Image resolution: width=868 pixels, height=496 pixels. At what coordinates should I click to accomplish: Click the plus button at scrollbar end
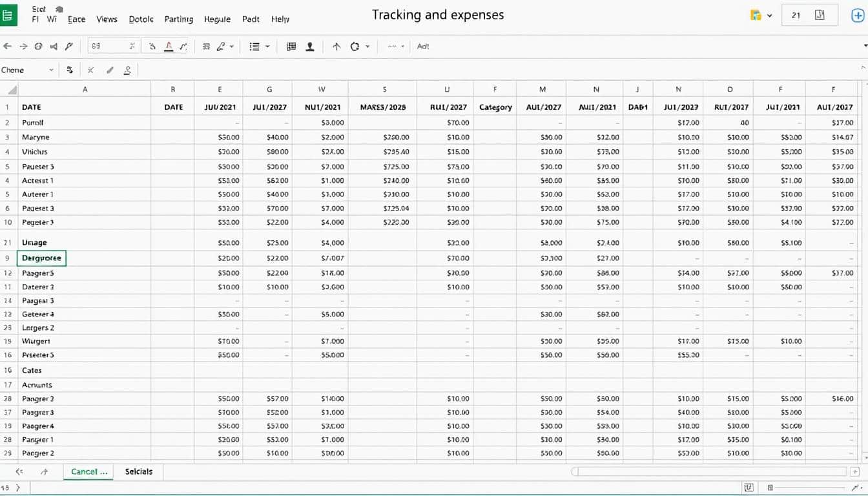tap(856, 471)
